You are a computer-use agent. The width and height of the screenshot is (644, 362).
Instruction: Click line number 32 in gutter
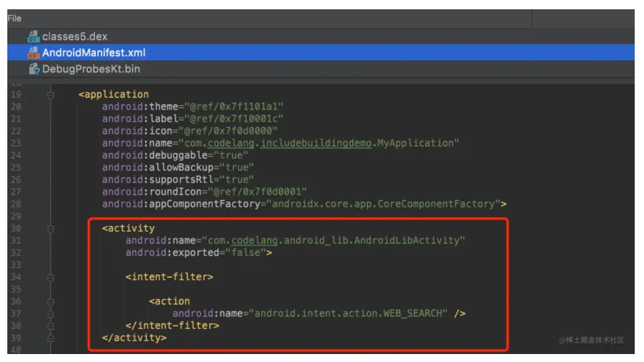(16, 253)
